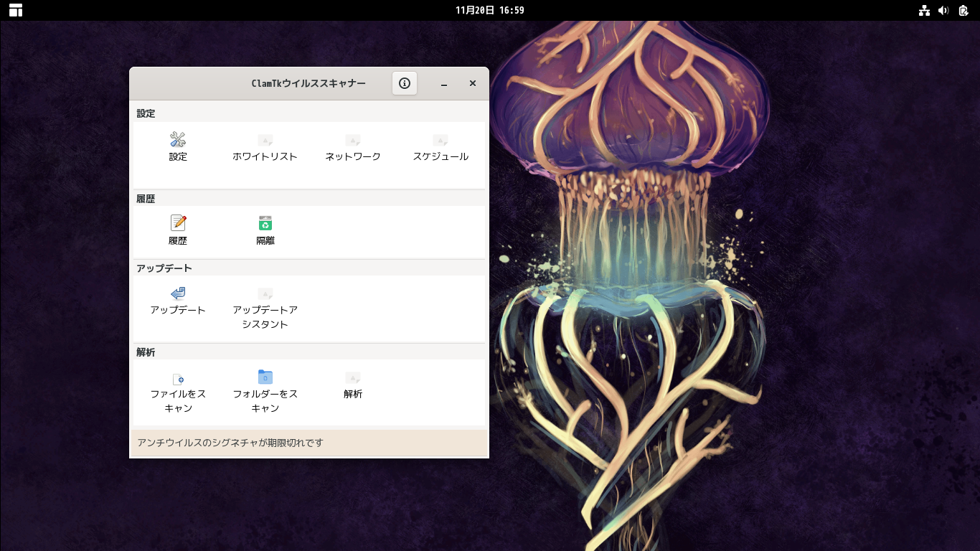Close the ClamTkウイルススキャナー window
Viewport: 980px width, 551px height.
pyautogui.click(x=473, y=83)
